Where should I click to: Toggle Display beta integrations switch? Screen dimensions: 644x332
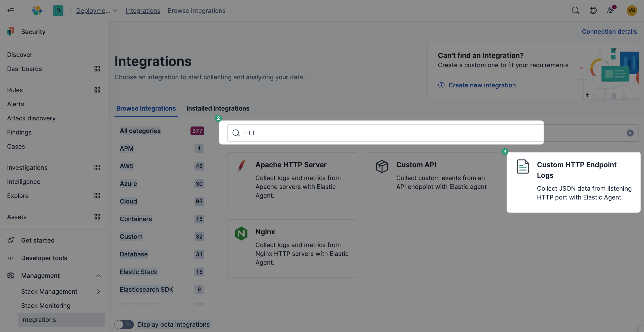coord(124,324)
